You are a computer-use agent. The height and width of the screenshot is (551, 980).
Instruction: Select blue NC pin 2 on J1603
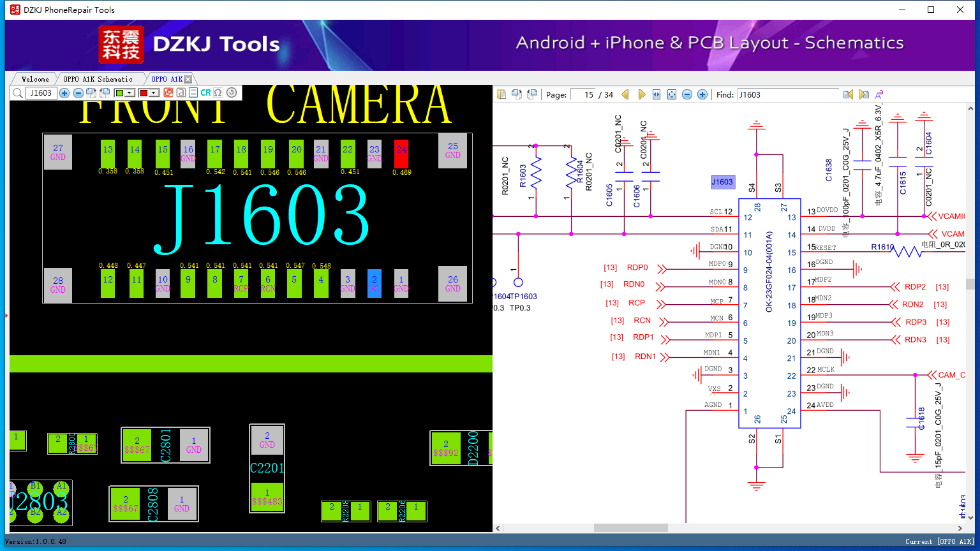pyautogui.click(x=375, y=283)
